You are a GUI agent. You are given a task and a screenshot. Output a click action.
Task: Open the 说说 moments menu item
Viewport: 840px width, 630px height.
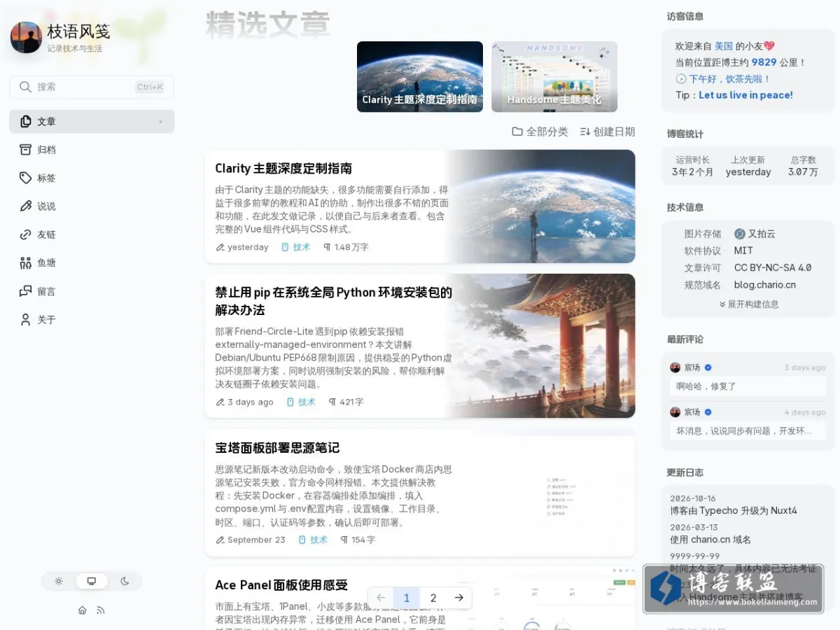click(x=92, y=206)
